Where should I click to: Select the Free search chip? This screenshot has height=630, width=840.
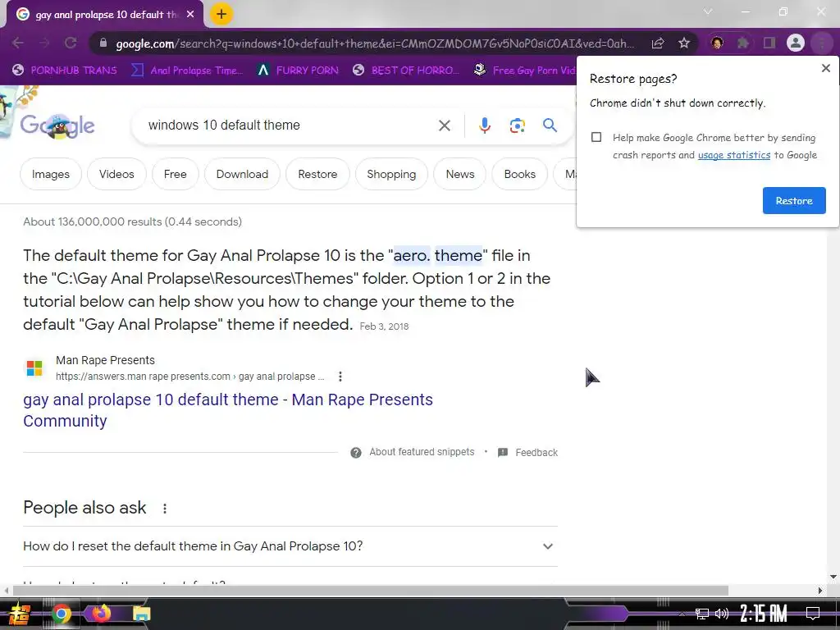coord(176,174)
